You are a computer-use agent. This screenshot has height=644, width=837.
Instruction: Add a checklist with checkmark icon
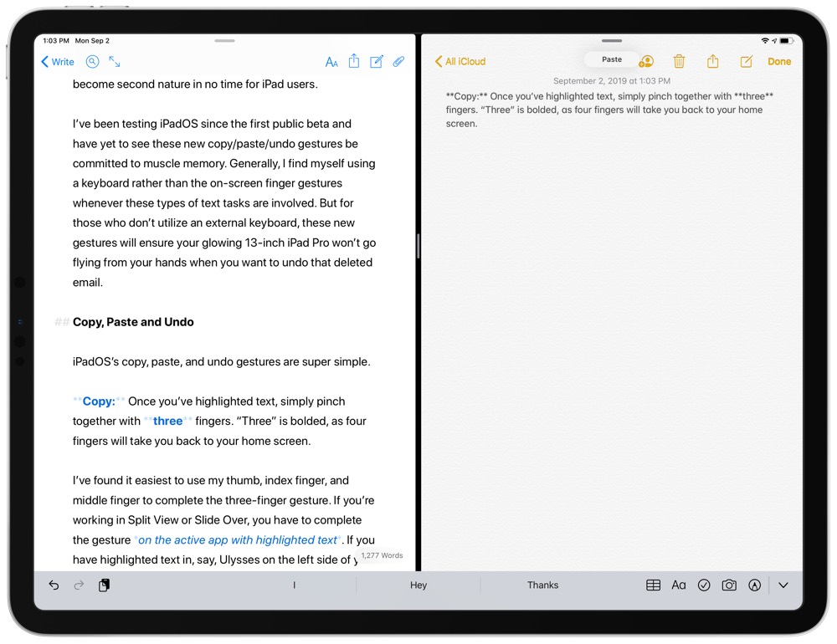click(704, 585)
